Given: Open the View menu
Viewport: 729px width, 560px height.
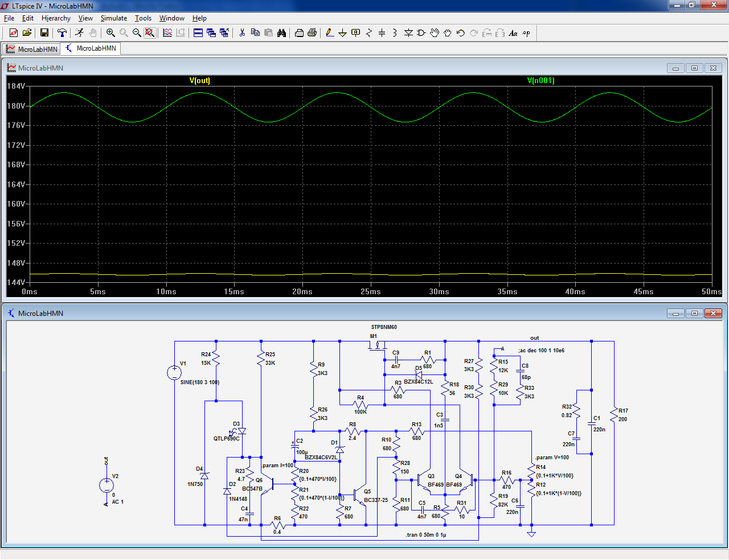Looking at the screenshot, I should click(85, 18).
